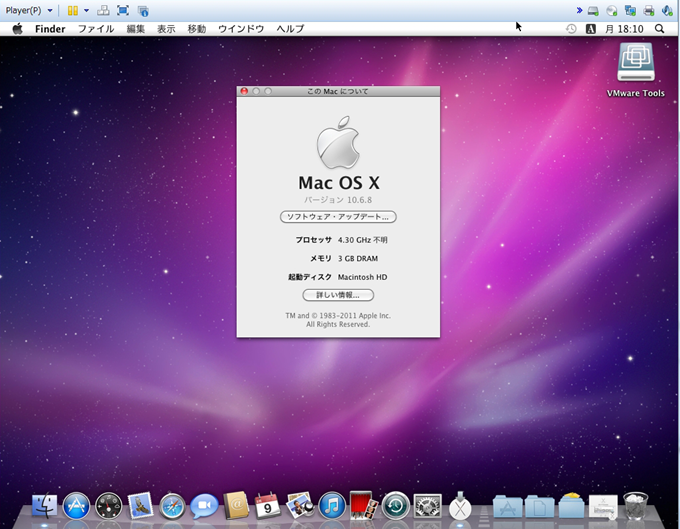This screenshot has width=680, height=529.
Task: Click the バージョン 10.6.8 text
Action: click(338, 200)
